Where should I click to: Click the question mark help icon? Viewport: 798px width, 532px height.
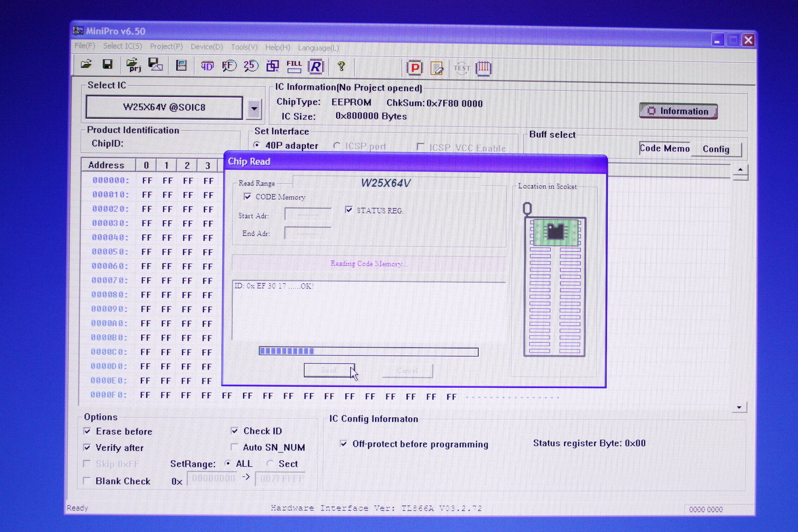(341, 66)
